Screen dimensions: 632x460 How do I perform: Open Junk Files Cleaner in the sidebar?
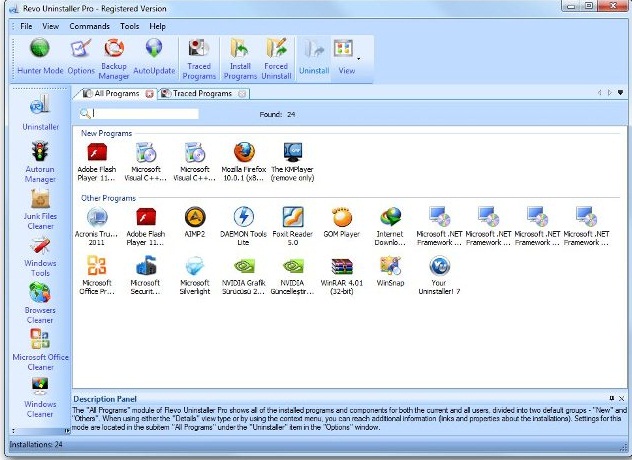click(40, 209)
